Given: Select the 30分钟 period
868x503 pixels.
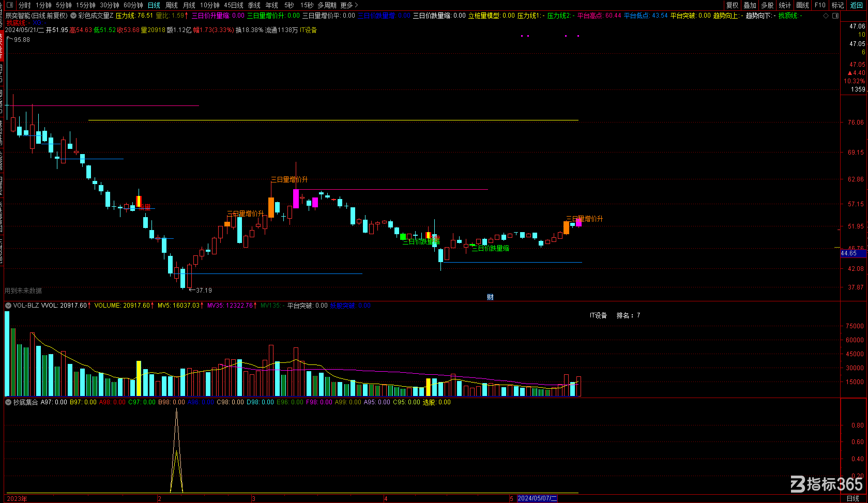Looking at the screenshot, I should click(x=110, y=5).
